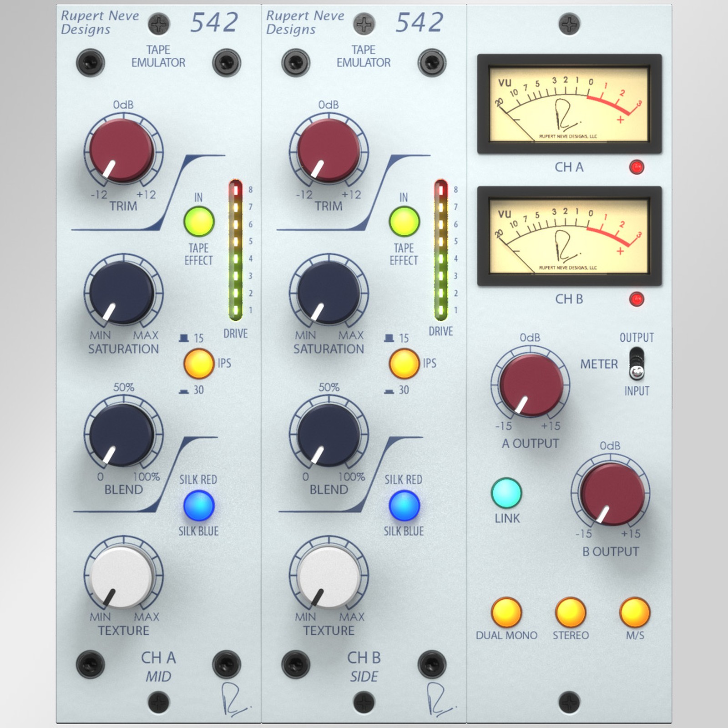Click the red LED beside CH A
The height and width of the screenshot is (728, 728).
click(x=637, y=167)
